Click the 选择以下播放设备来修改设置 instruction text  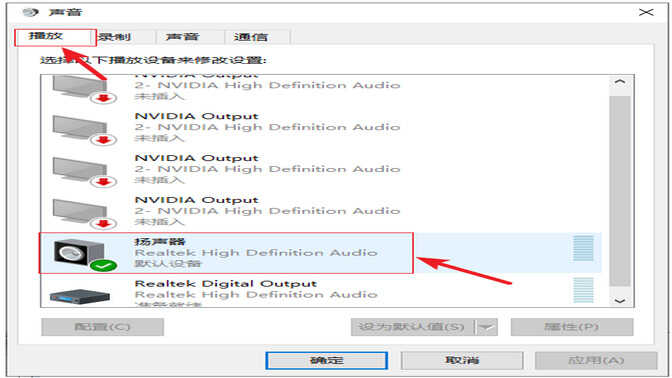pyautogui.click(x=153, y=60)
